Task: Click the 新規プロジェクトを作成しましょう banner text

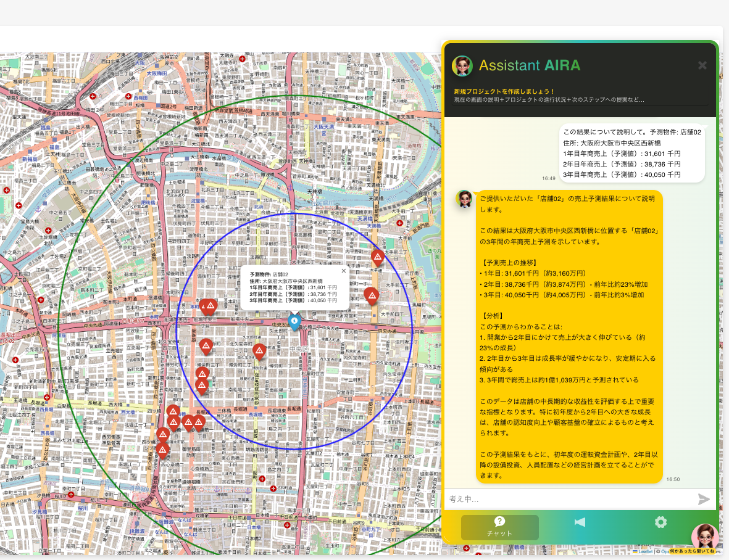Action: pos(504,91)
